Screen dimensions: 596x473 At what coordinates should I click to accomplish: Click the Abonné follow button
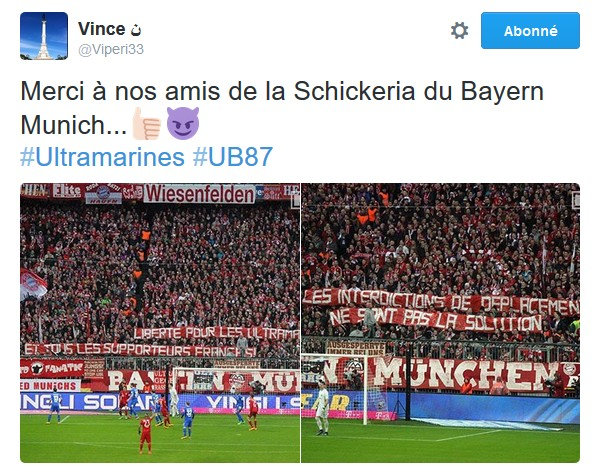[x=530, y=30]
